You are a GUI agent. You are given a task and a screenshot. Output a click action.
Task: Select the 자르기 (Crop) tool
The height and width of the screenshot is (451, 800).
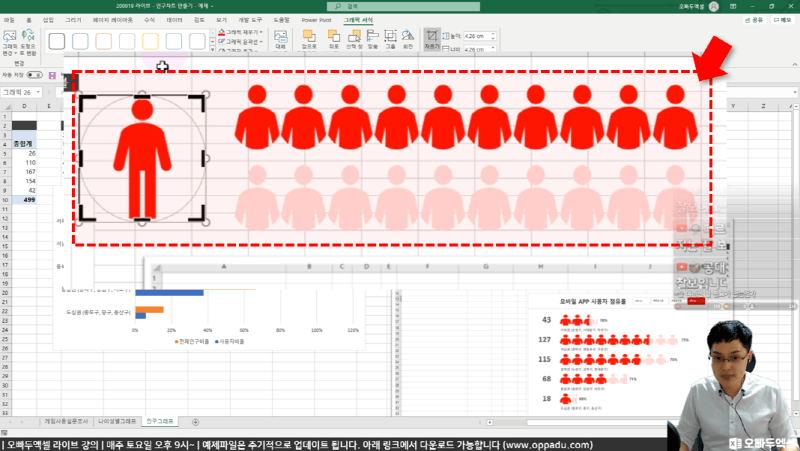433,41
